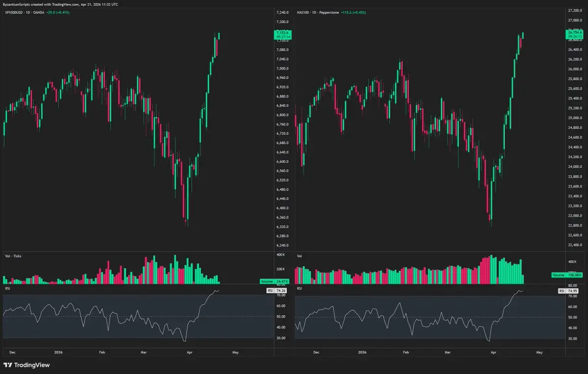588x374 pixels.
Task: Click the 30.00 RSI axis label of NAS100
Action: 572,338
